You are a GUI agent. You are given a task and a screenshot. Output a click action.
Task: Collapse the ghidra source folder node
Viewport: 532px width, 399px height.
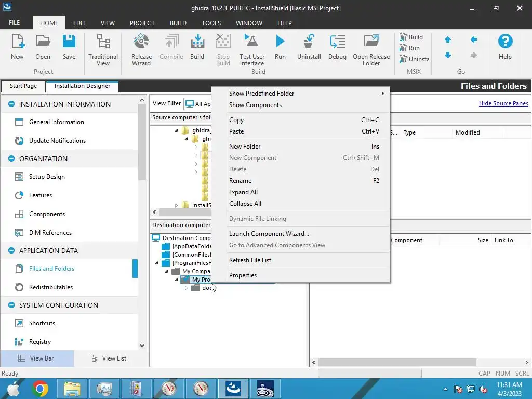[176, 130]
